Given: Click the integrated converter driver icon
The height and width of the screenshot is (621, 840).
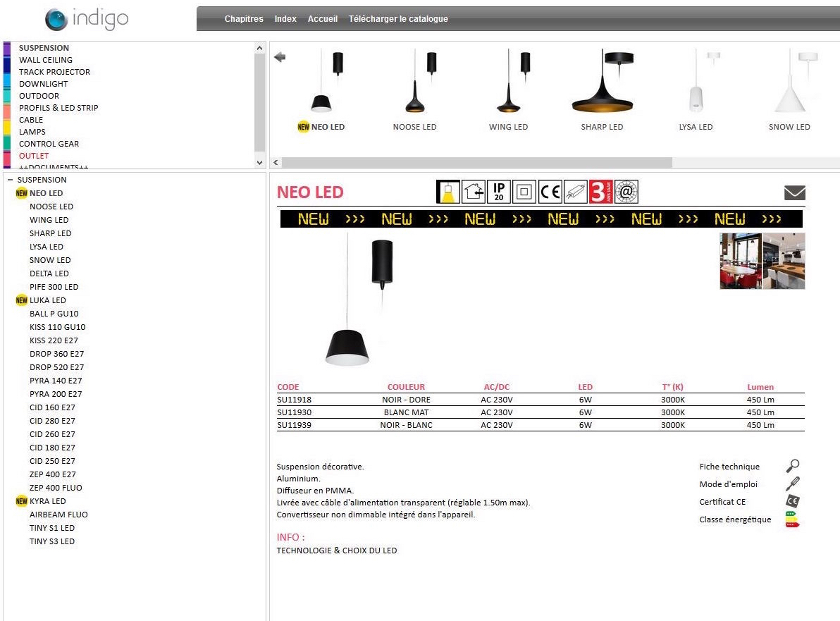Looking at the screenshot, I should coord(575,192).
